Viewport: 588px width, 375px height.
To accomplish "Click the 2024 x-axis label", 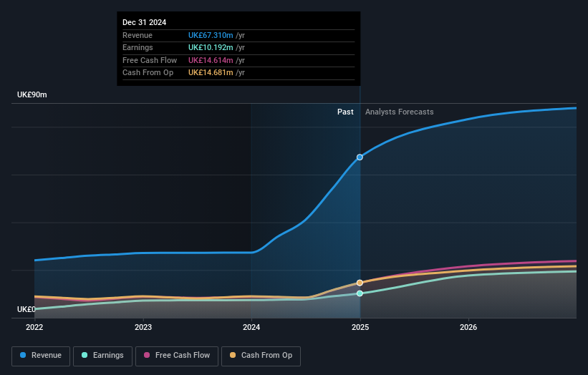I will coord(251,328).
